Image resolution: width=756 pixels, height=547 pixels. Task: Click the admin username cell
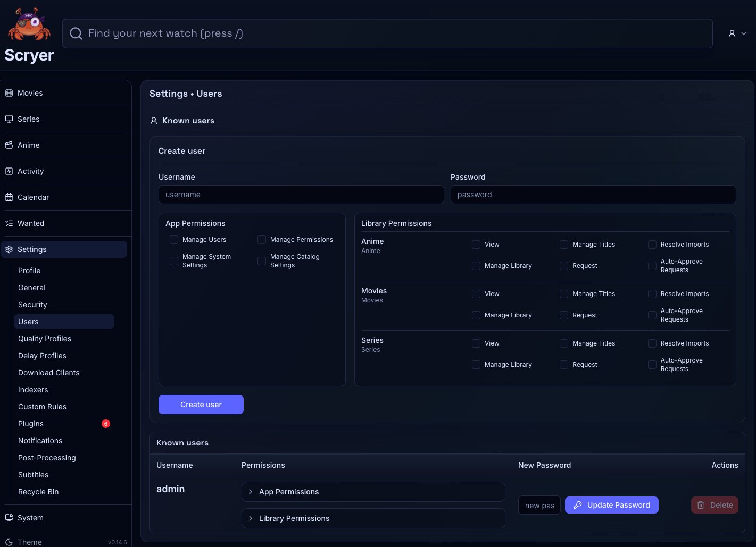(171, 489)
